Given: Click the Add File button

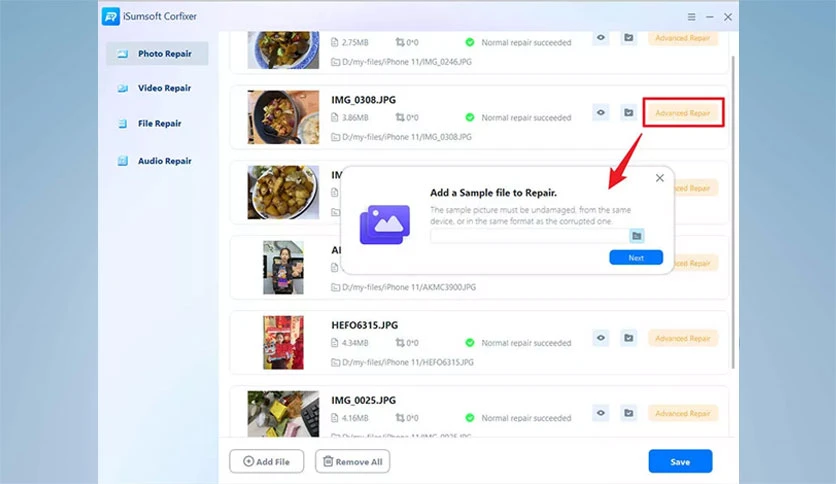Looking at the screenshot, I should [267, 462].
